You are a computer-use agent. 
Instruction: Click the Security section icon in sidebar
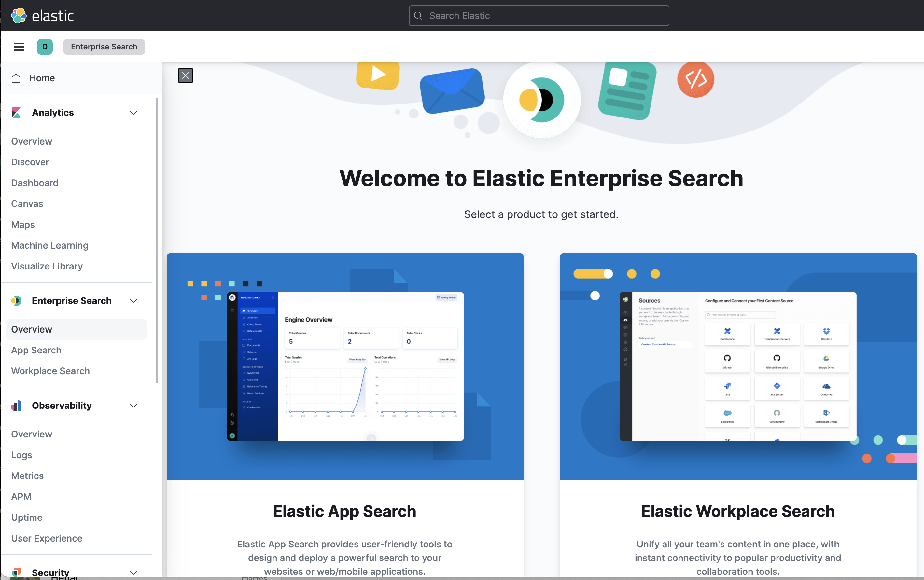pos(16,572)
